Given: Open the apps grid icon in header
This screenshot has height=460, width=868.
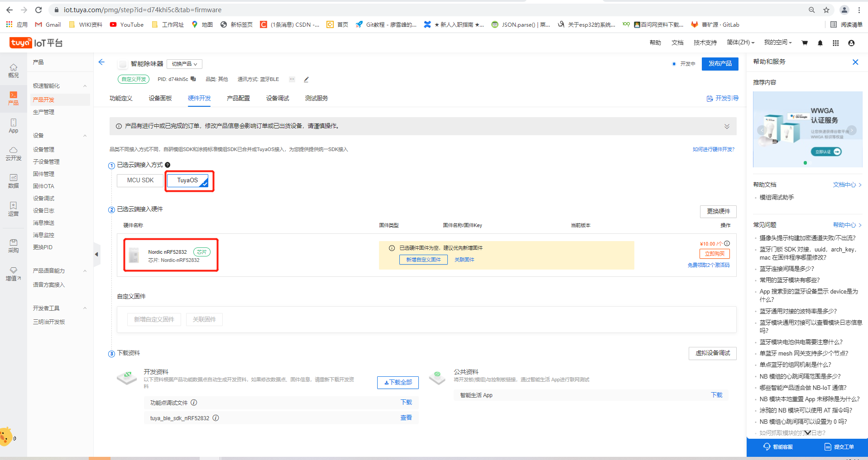Looking at the screenshot, I should (x=835, y=43).
